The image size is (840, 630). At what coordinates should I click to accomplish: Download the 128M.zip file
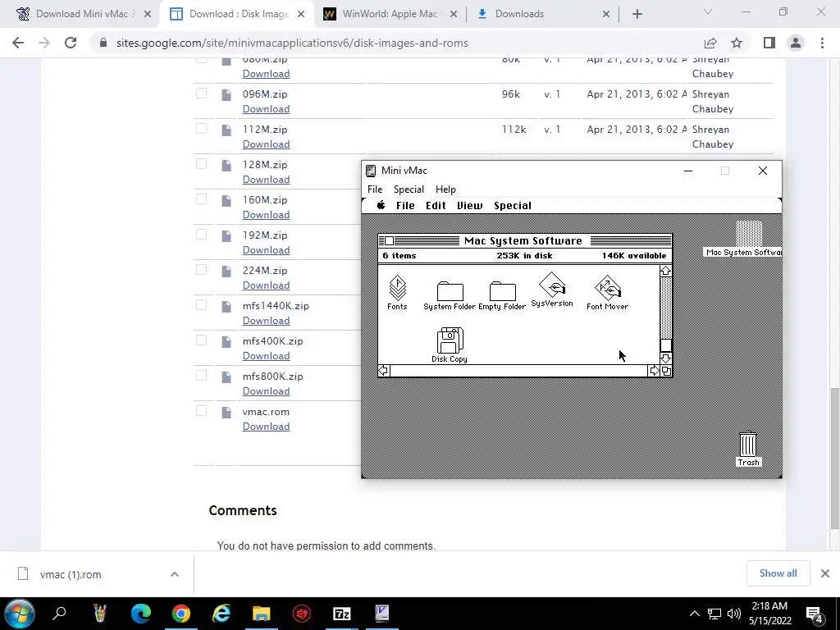[x=267, y=180]
